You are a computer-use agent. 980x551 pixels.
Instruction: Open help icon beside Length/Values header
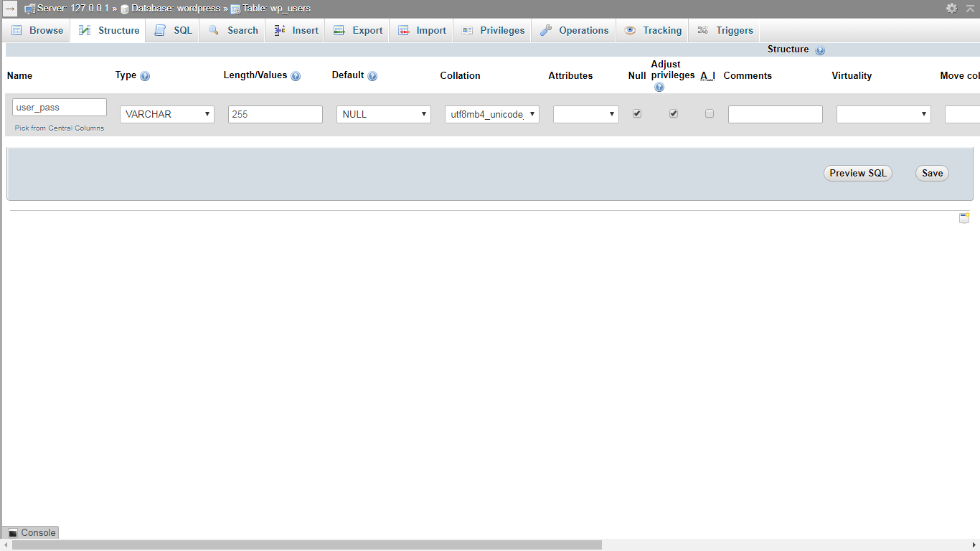pyautogui.click(x=296, y=76)
